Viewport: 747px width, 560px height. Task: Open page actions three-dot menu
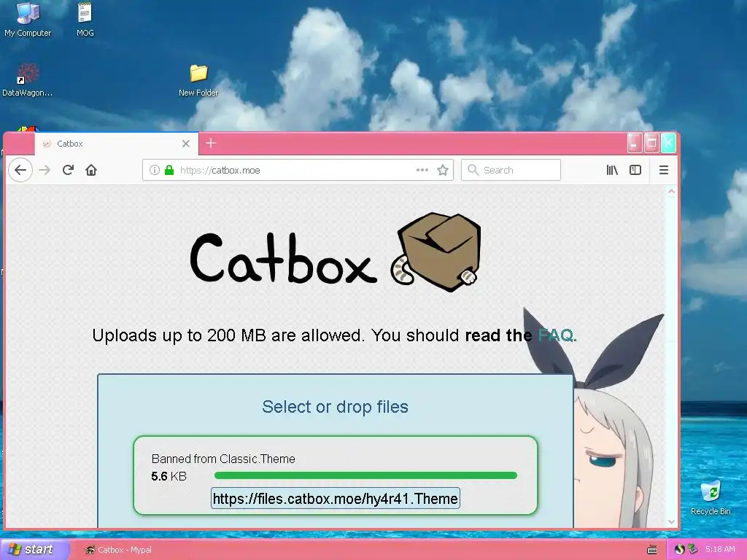pyautogui.click(x=422, y=170)
